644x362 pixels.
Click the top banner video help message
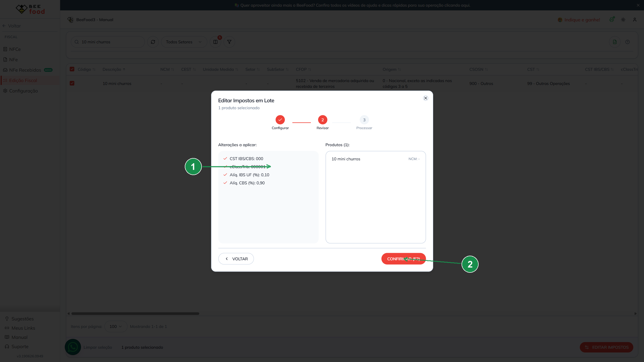point(353,5)
